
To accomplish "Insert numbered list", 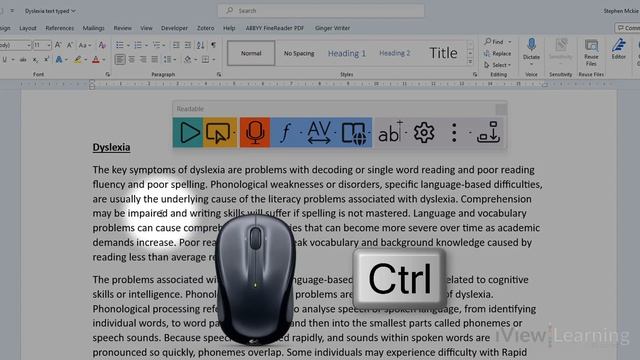I will (138, 45).
